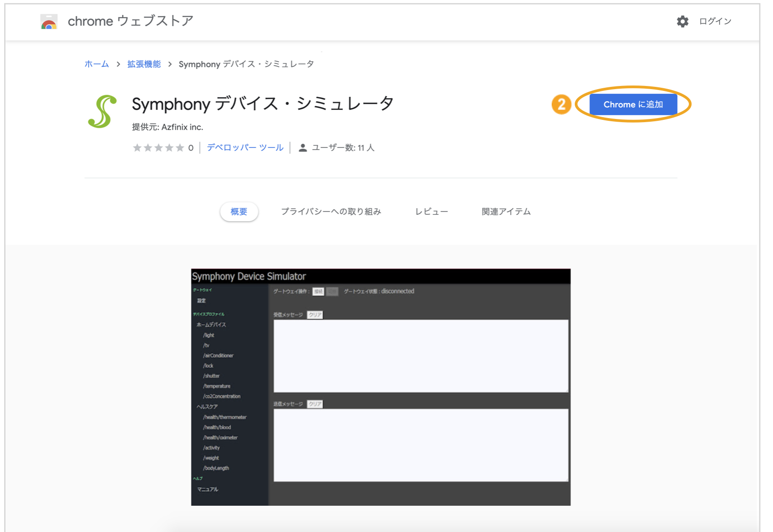This screenshot has height=532, width=773.
Task: Open 拡張機能 breadcrumb link
Action: pos(144,64)
